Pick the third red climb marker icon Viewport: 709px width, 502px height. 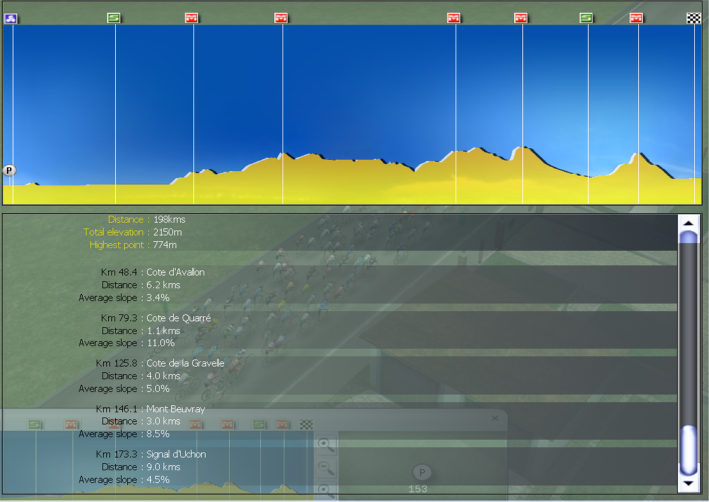[x=454, y=17]
